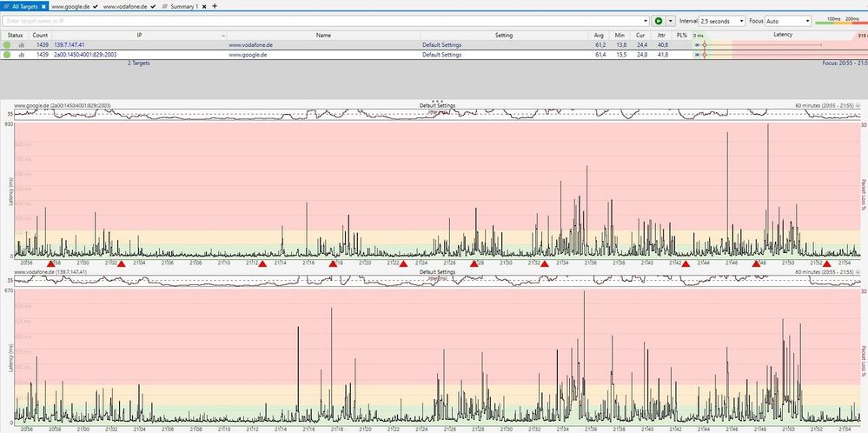Click IP address link 139.7.147.41
Viewport: 868px width, 433px height.
pos(70,44)
